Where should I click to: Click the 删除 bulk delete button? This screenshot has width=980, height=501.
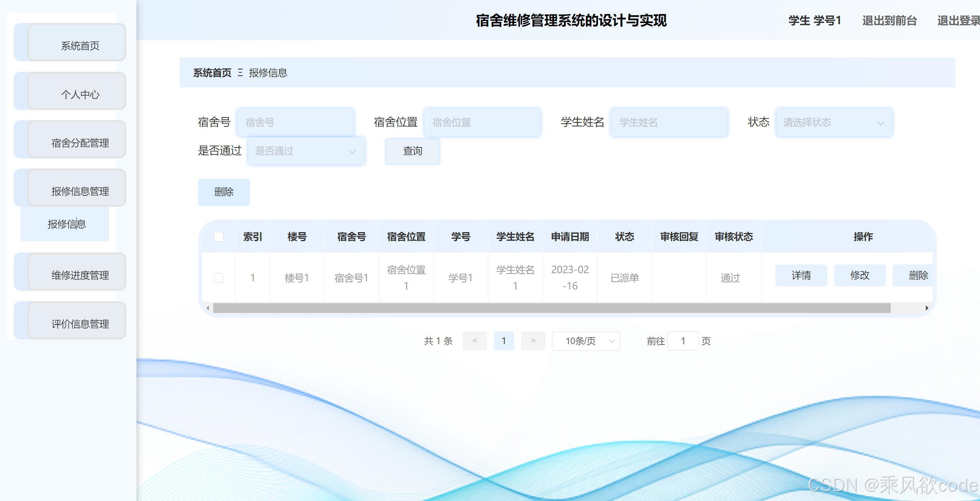(224, 192)
